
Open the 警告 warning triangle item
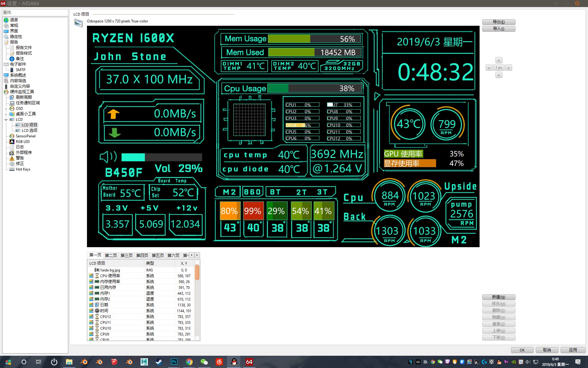pyautogui.click(x=12, y=158)
